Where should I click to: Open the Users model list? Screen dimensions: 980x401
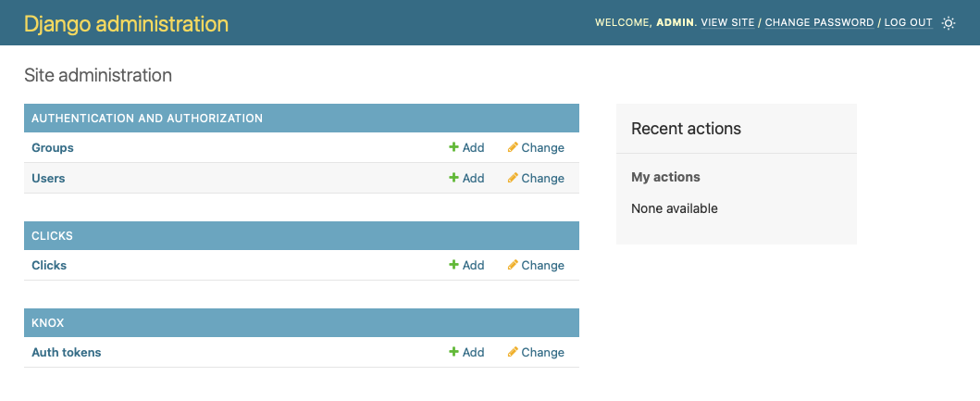[x=48, y=179]
